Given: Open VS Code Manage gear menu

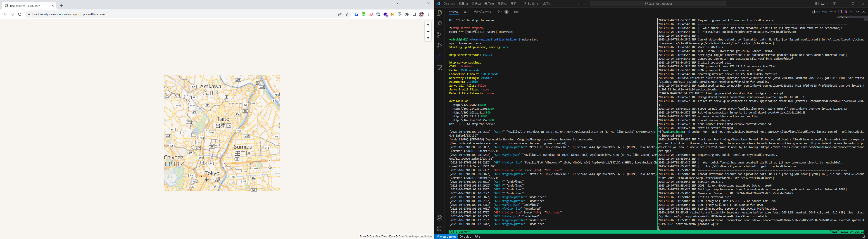Looking at the screenshot, I should pyautogui.click(x=439, y=229).
